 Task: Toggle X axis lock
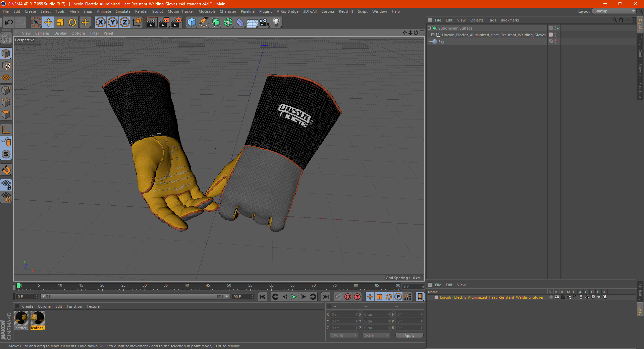(100, 22)
